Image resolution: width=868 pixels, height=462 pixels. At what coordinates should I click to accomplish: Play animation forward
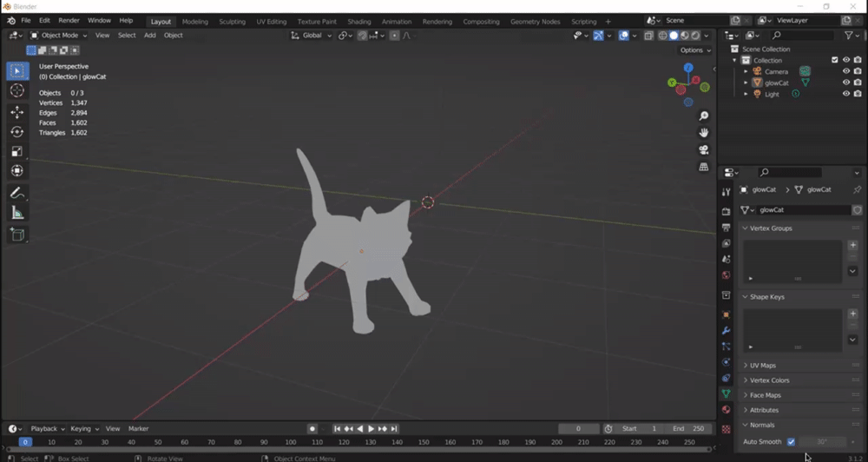(x=372, y=429)
